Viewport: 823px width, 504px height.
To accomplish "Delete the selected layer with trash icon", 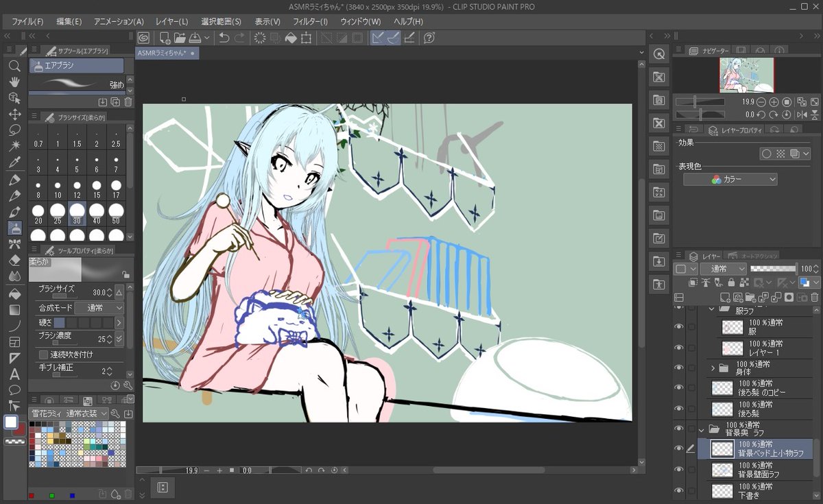I will pyautogui.click(x=815, y=298).
